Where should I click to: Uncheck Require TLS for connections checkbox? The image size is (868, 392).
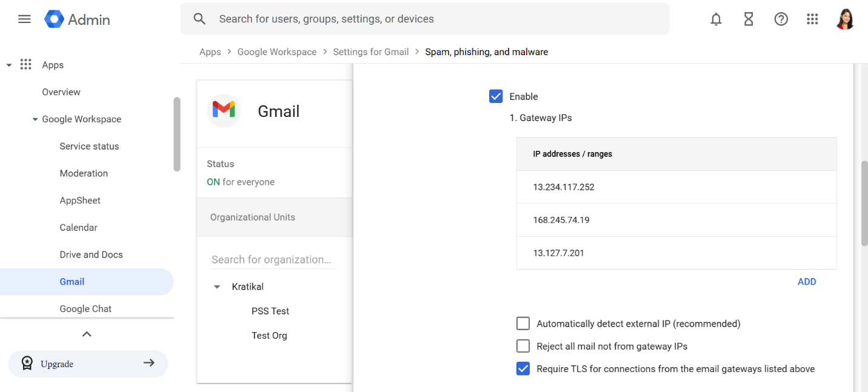[523, 368]
